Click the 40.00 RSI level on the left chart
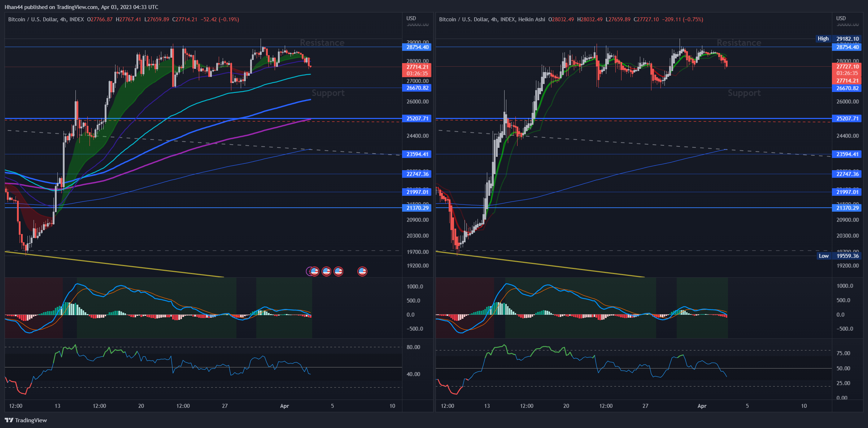 click(x=413, y=374)
